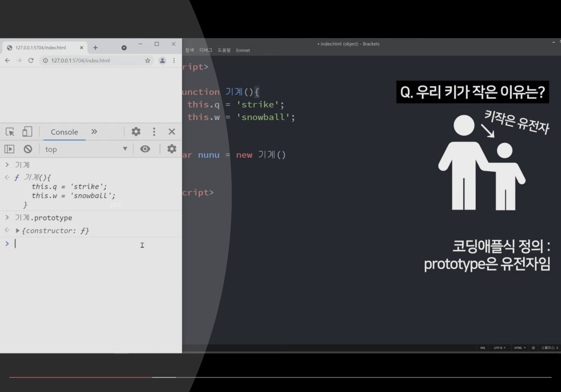Clear the console with block icon
The height and width of the screenshot is (392, 561).
click(x=28, y=149)
